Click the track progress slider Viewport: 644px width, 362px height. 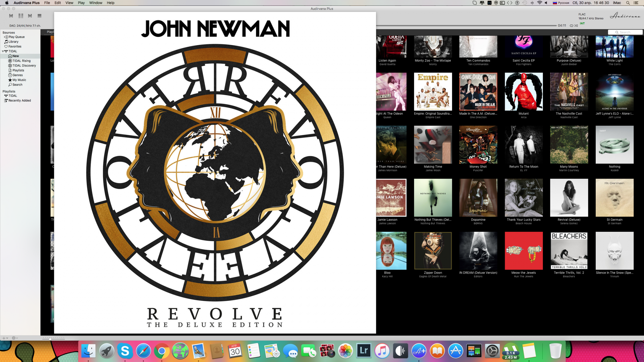click(466, 26)
